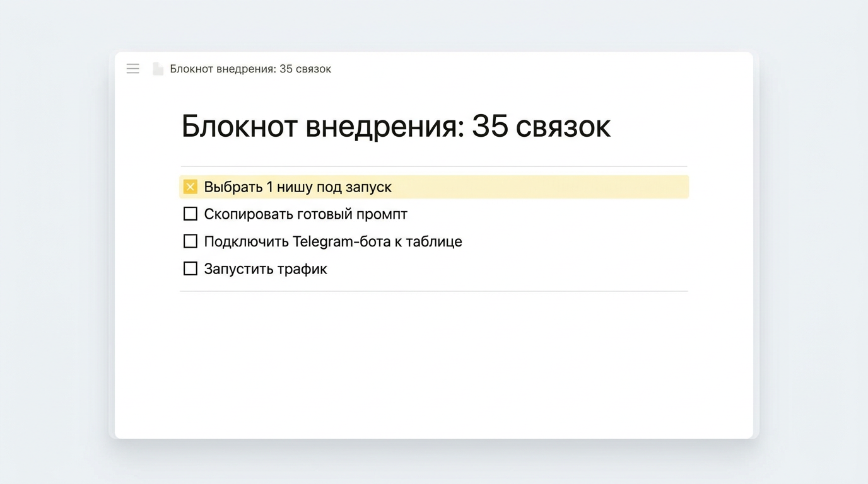
Task: Open the hamburger sidebar menu
Action: click(132, 69)
